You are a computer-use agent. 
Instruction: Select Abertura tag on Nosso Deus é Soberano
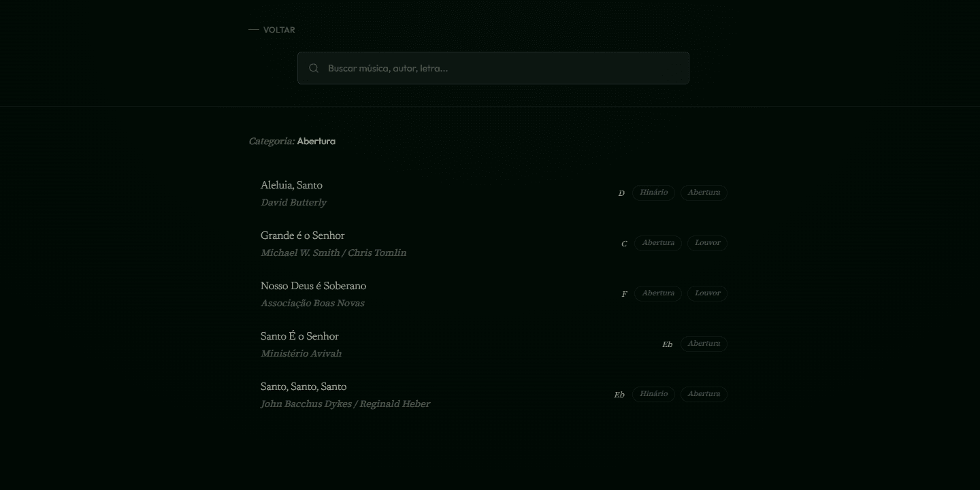pyautogui.click(x=658, y=293)
